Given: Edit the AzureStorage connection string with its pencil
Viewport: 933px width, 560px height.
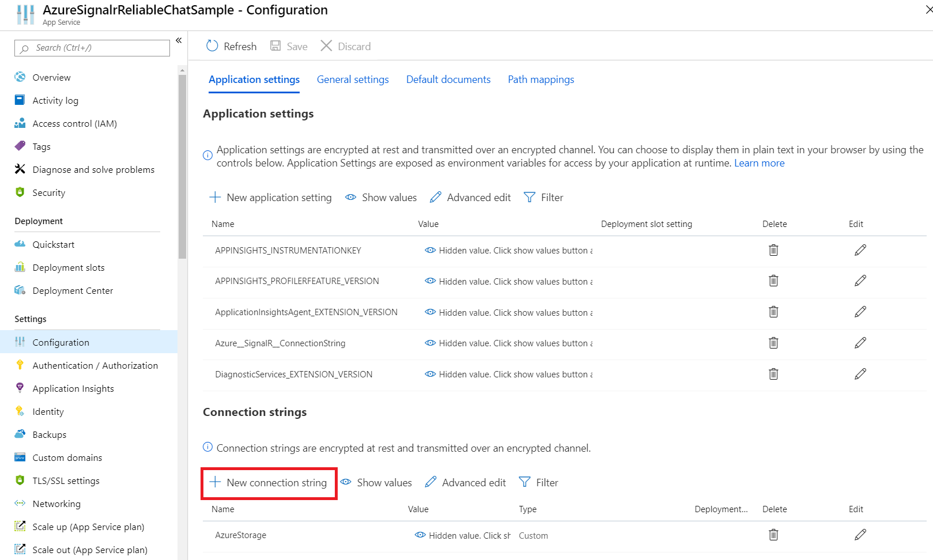Looking at the screenshot, I should pyautogui.click(x=860, y=535).
